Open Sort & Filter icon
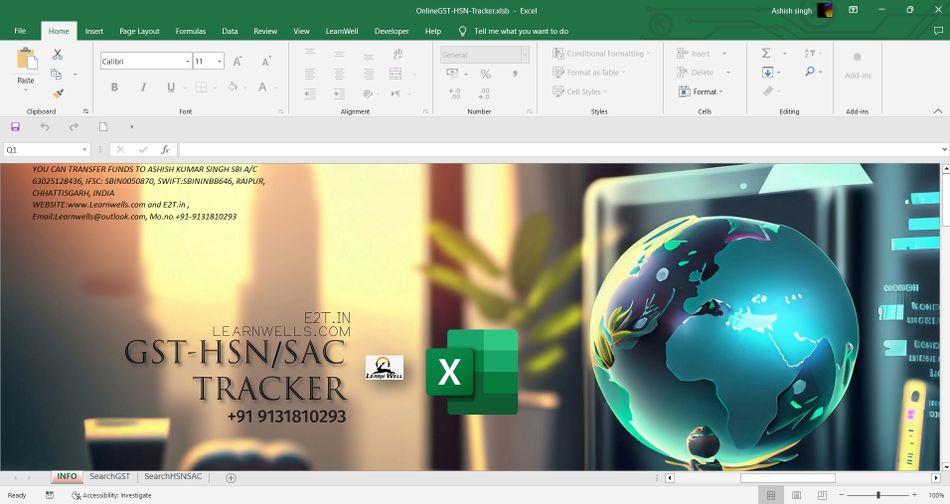Image resolution: width=950 pixels, height=504 pixels. (x=809, y=53)
